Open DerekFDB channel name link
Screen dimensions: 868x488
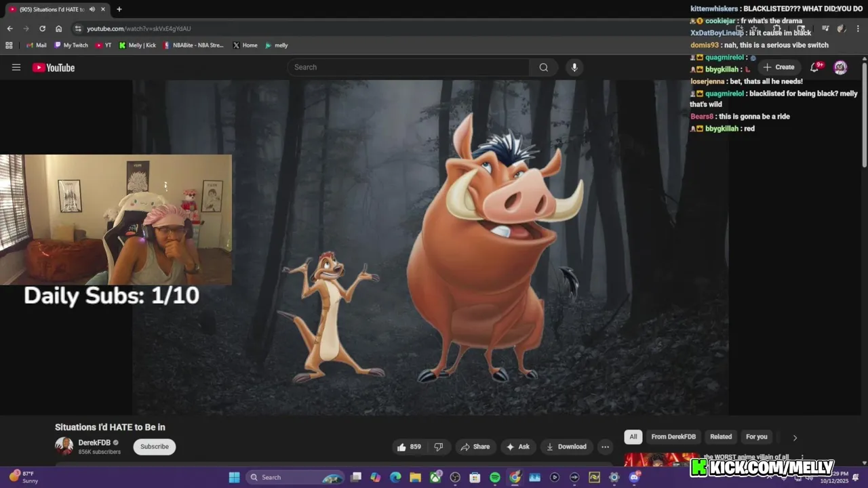tap(94, 443)
